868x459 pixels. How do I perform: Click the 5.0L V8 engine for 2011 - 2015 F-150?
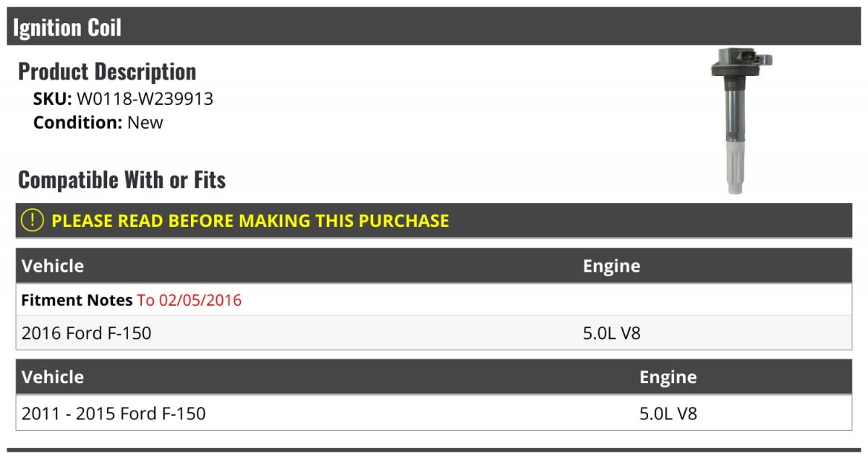pyautogui.click(x=668, y=413)
